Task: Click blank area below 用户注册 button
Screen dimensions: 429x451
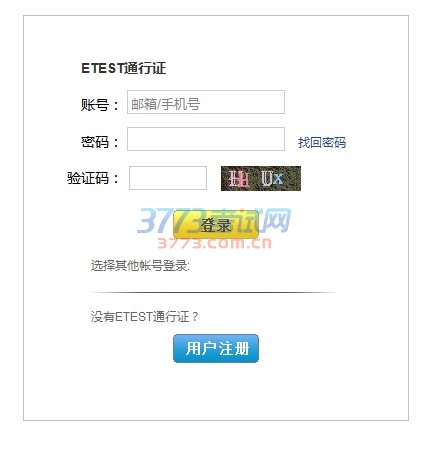Action: click(x=216, y=390)
